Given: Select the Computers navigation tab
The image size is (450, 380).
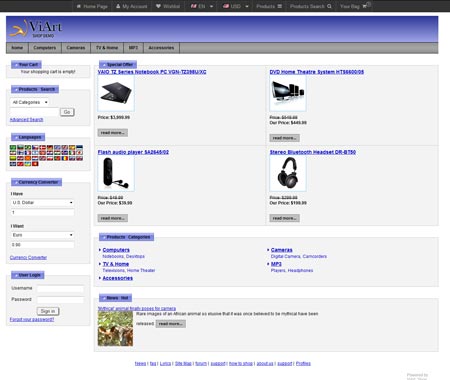Looking at the screenshot, I should point(45,48).
